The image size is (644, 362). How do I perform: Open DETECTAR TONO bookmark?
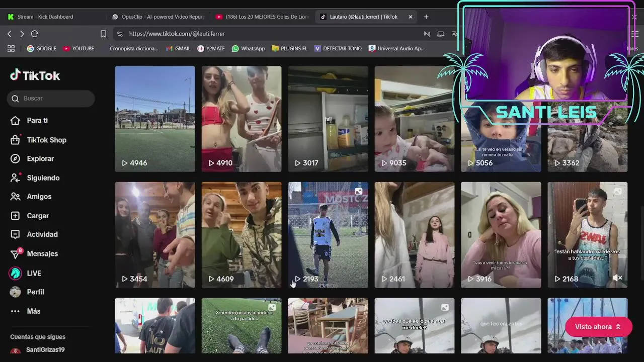[x=338, y=49]
